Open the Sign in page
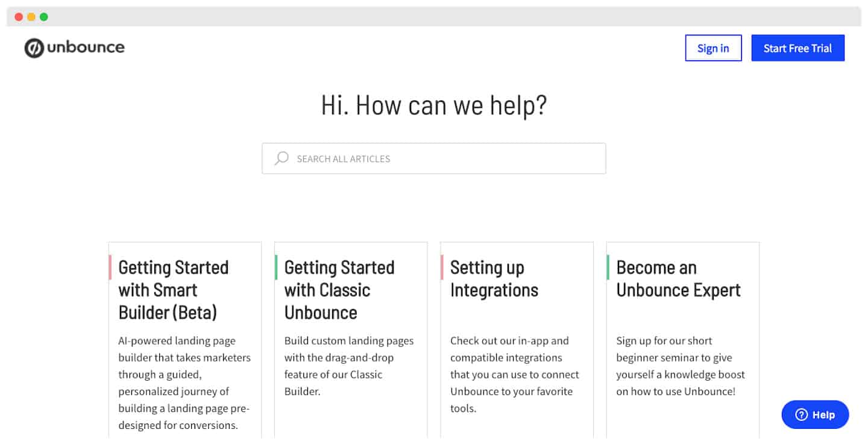Screen dimensions: 868x444 click(713, 48)
